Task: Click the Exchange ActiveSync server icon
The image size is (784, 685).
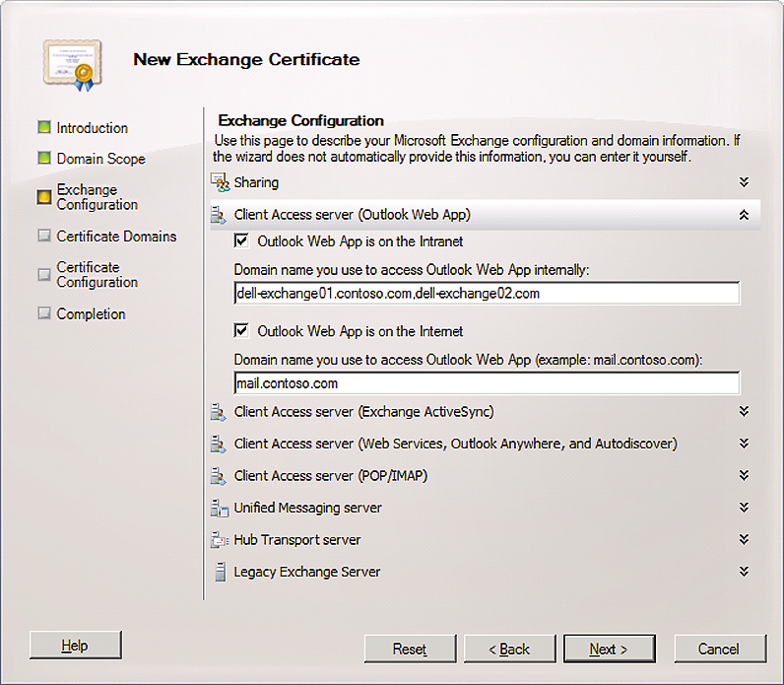Action: tap(219, 412)
